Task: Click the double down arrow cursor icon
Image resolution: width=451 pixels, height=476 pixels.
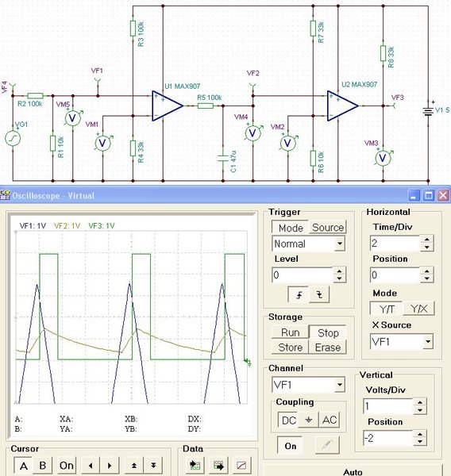Action: [153, 465]
